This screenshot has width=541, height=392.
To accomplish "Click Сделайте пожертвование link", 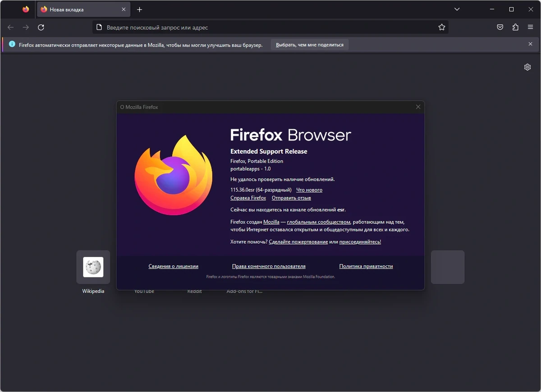I will tap(298, 242).
